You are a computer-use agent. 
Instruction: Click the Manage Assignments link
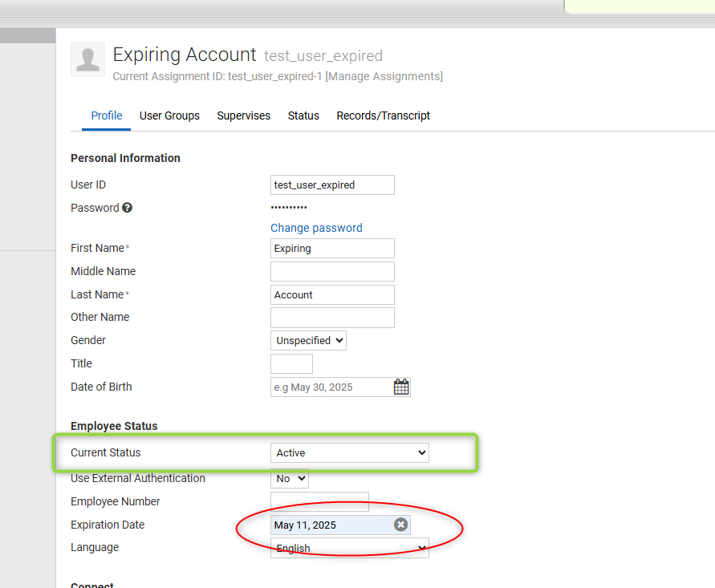coord(384,76)
